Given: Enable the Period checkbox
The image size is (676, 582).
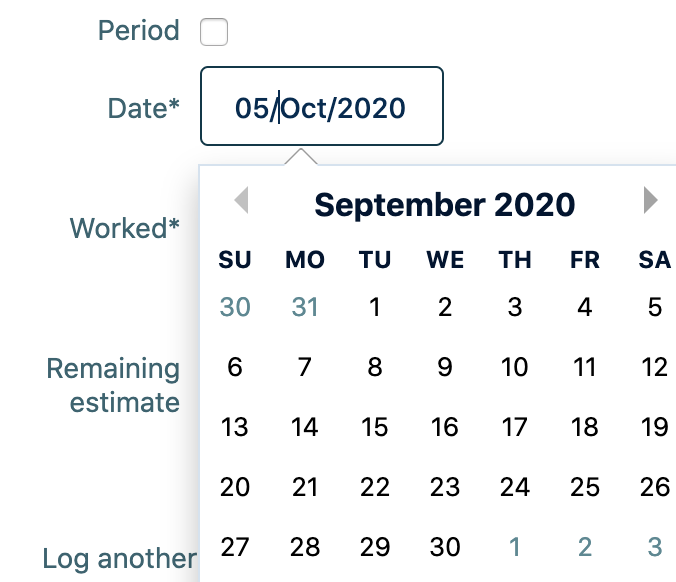Looking at the screenshot, I should coord(214,32).
